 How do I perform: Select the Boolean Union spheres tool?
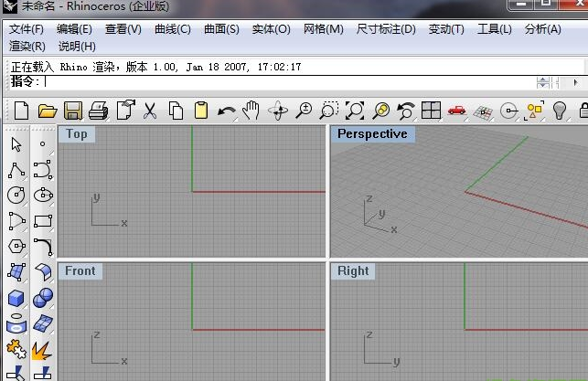[43, 298]
